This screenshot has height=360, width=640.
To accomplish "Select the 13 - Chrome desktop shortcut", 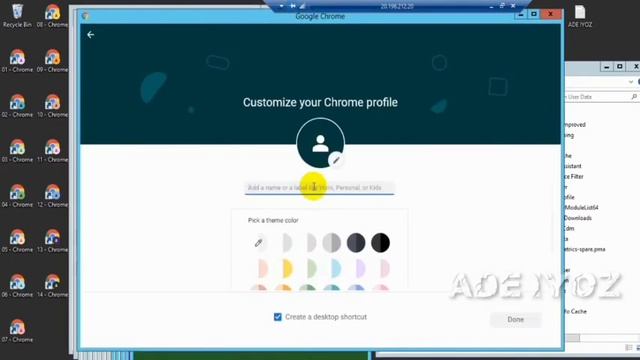I will coord(52,240).
